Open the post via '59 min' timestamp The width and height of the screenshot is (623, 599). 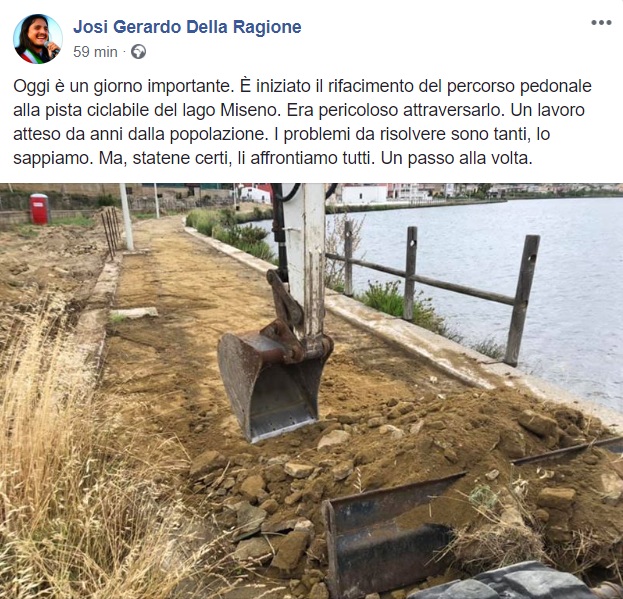(x=95, y=52)
